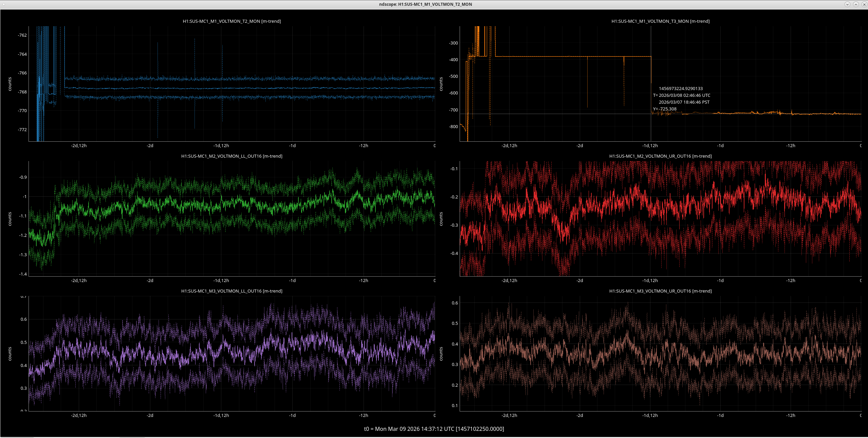Click the -1d tick under M3 LL plot
Screen dimensions: 868x438
(292, 415)
